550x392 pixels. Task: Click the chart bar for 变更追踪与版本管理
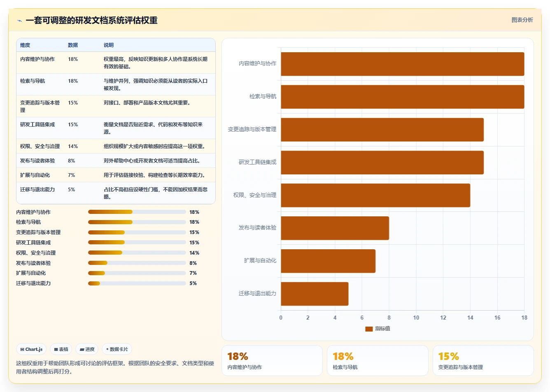coord(382,130)
